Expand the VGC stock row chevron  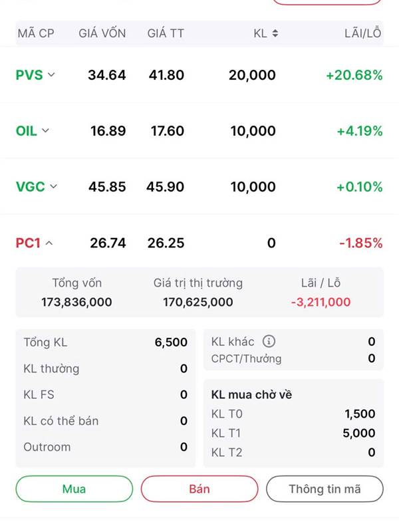click(x=54, y=187)
